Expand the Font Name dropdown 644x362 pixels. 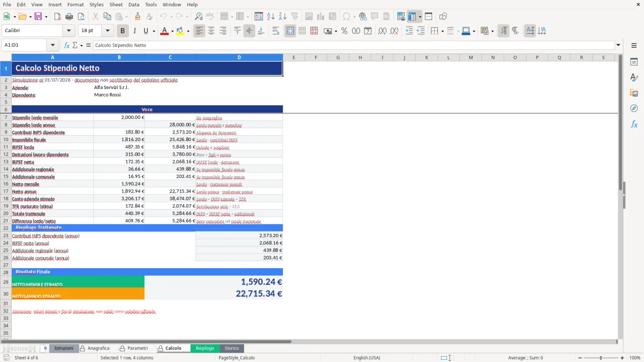click(x=68, y=31)
